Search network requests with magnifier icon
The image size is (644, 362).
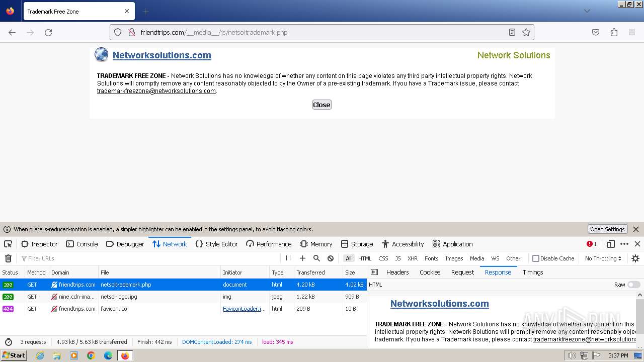tap(316, 258)
